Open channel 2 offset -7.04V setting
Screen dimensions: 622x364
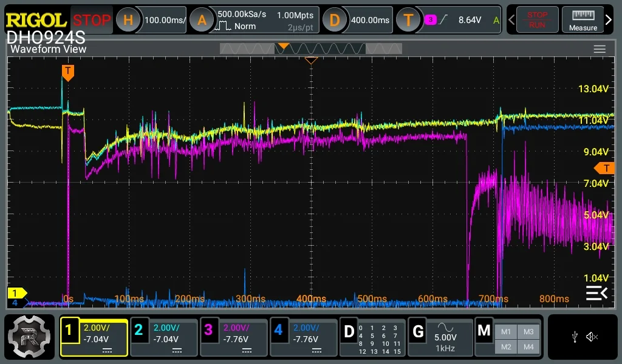click(165, 340)
